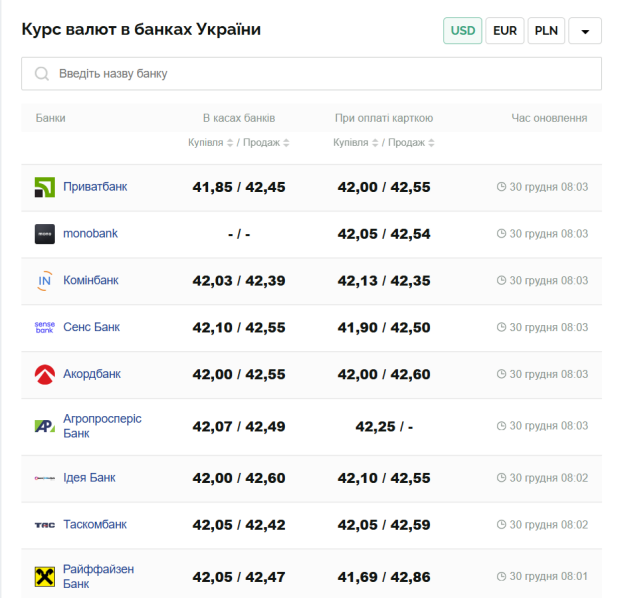620x598 pixels.
Task: Switch to the PLN currency tab
Action: click(x=546, y=31)
